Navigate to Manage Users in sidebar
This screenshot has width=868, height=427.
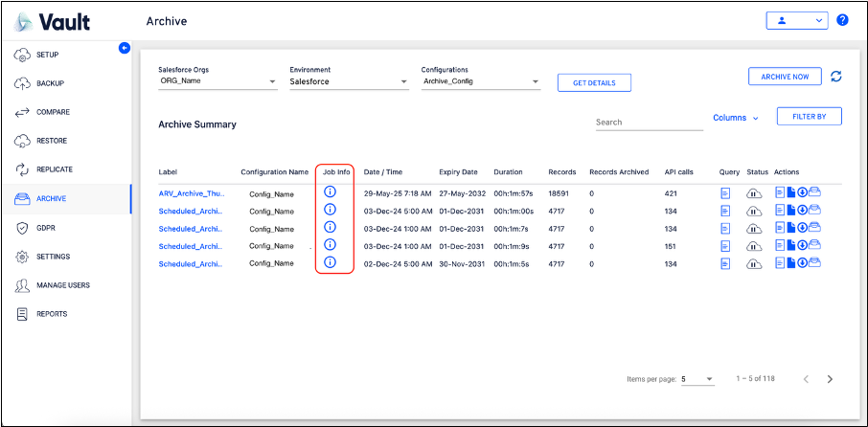click(66, 285)
